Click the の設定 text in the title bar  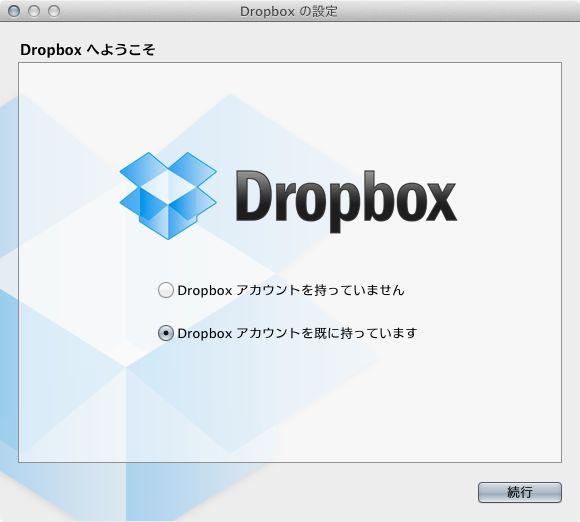(318, 11)
